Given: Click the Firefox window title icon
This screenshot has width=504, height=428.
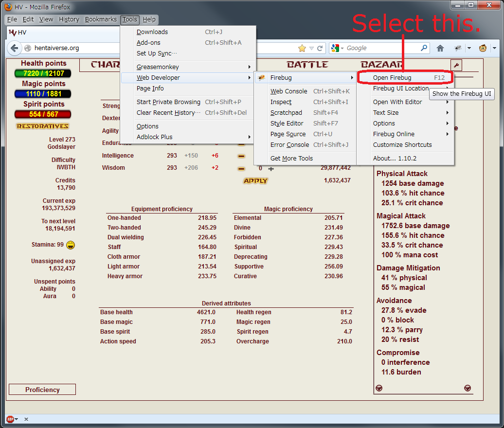Looking at the screenshot, I should point(8,7).
